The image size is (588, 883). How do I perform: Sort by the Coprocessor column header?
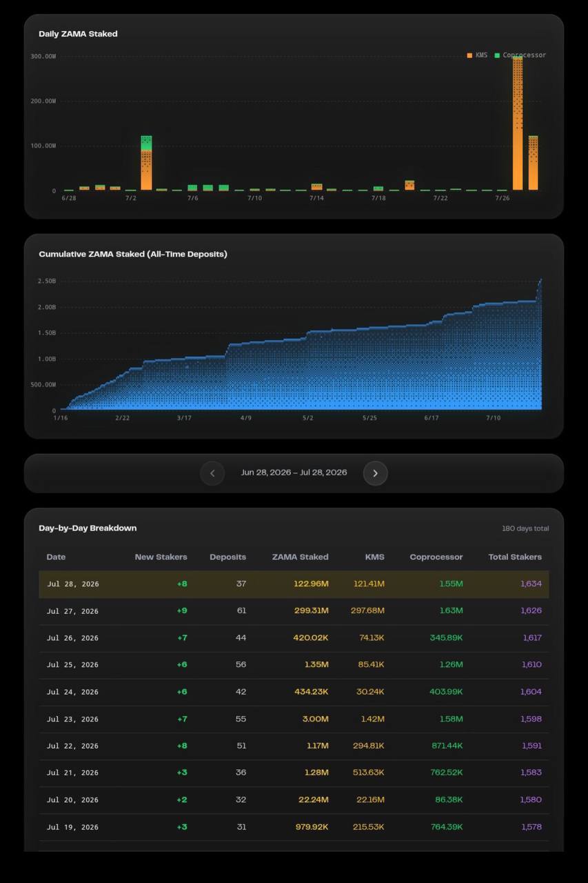[x=436, y=557]
